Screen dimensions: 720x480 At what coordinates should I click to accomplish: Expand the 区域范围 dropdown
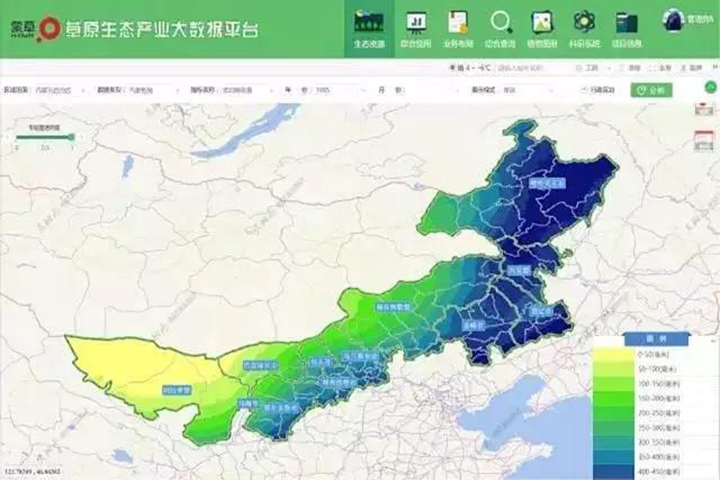click(60, 90)
